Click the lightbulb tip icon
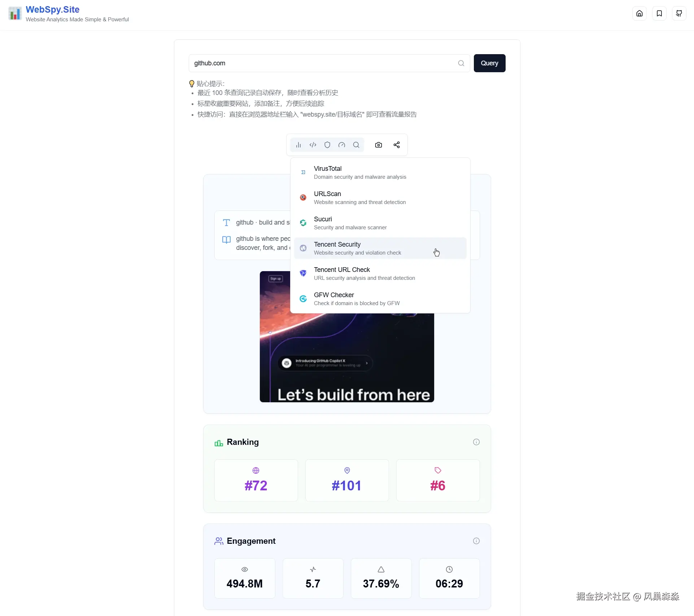 (192, 84)
